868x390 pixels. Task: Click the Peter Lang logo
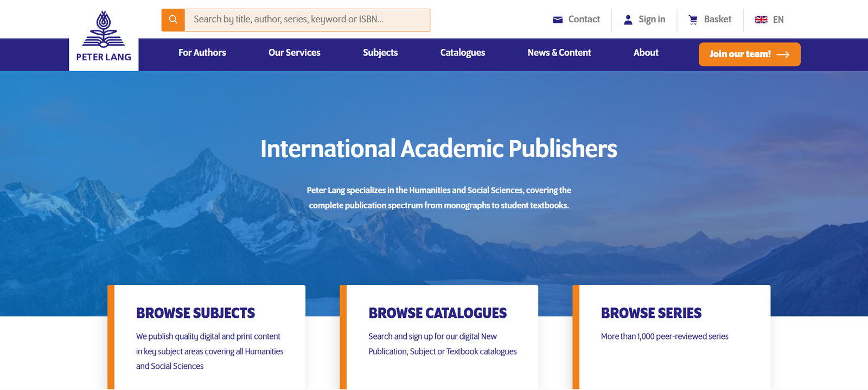click(x=104, y=37)
